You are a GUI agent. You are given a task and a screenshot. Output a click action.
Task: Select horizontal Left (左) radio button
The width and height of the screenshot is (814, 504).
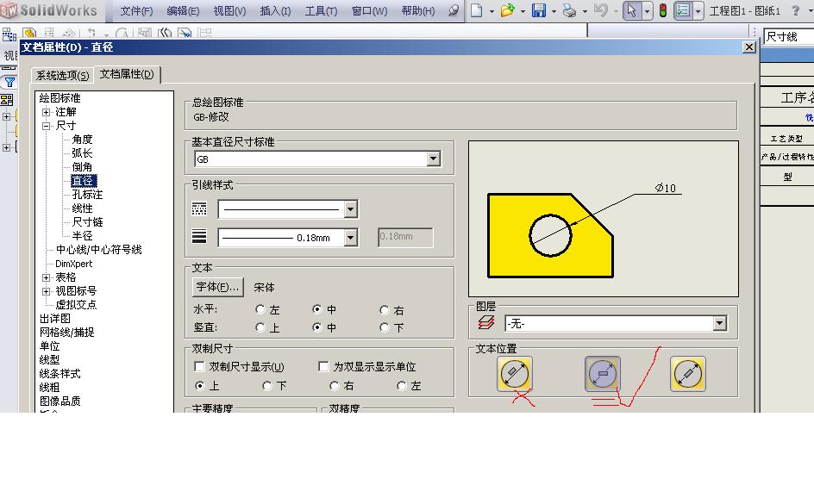tap(260, 309)
